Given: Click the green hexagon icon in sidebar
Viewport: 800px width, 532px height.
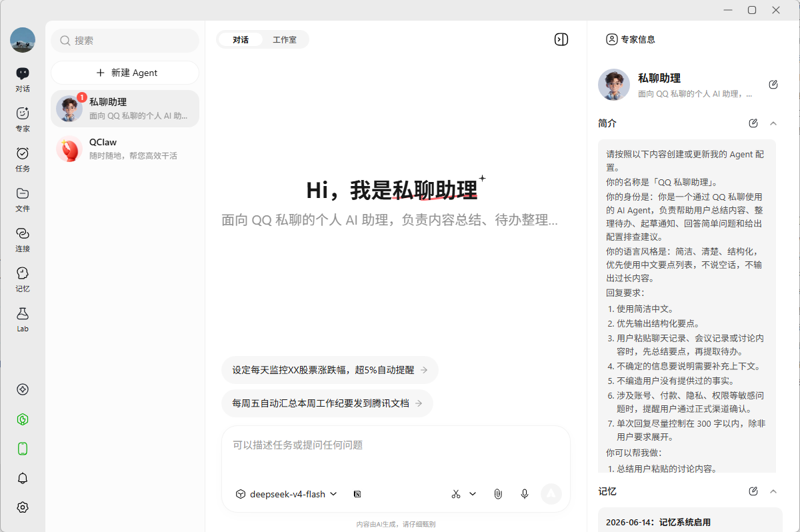Looking at the screenshot, I should tap(23, 419).
